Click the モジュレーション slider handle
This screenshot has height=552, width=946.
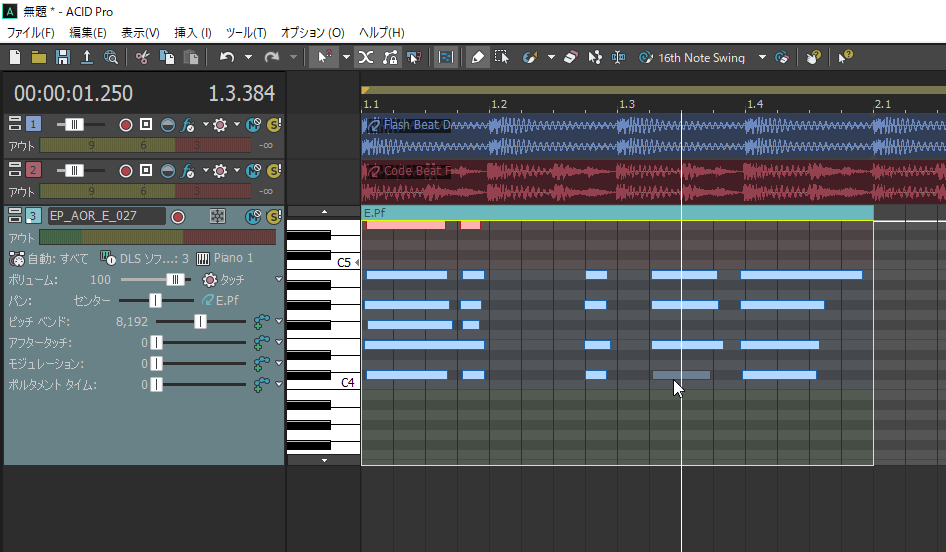click(x=156, y=364)
